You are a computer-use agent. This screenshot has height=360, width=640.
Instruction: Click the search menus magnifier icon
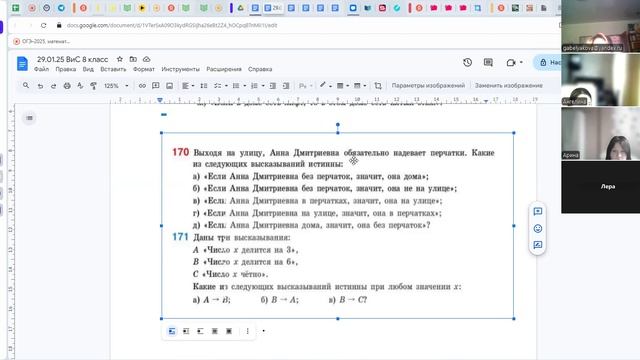[26, 86]
